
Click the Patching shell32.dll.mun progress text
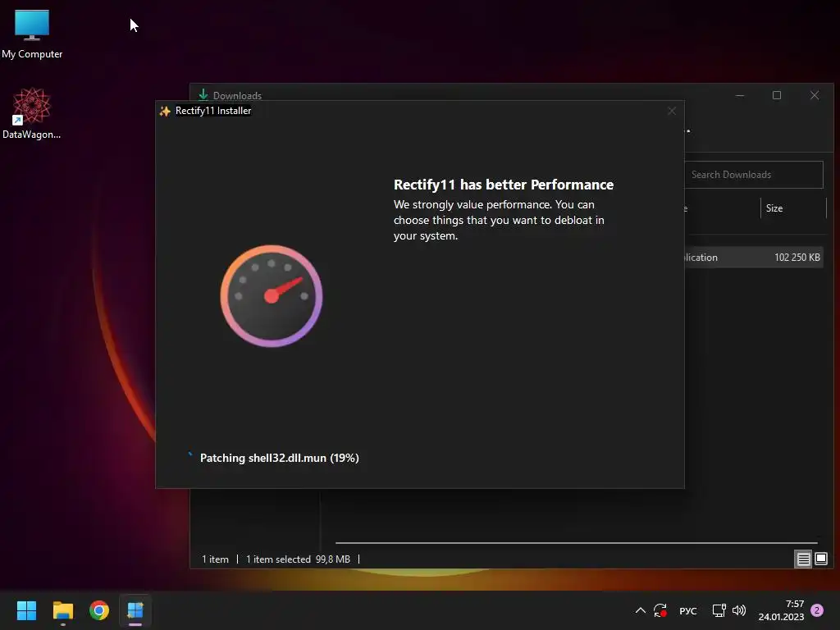[x=279, y=458]
